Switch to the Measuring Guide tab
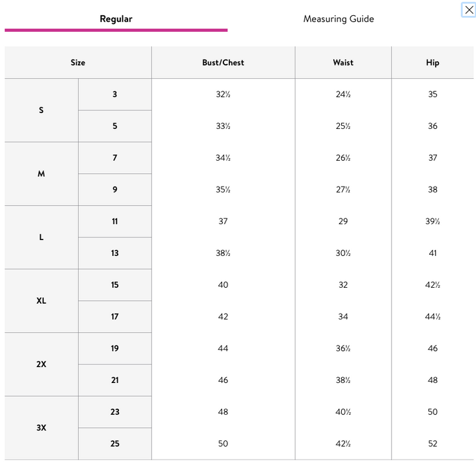Screen dimensions: 476x463 coord(338,19)
